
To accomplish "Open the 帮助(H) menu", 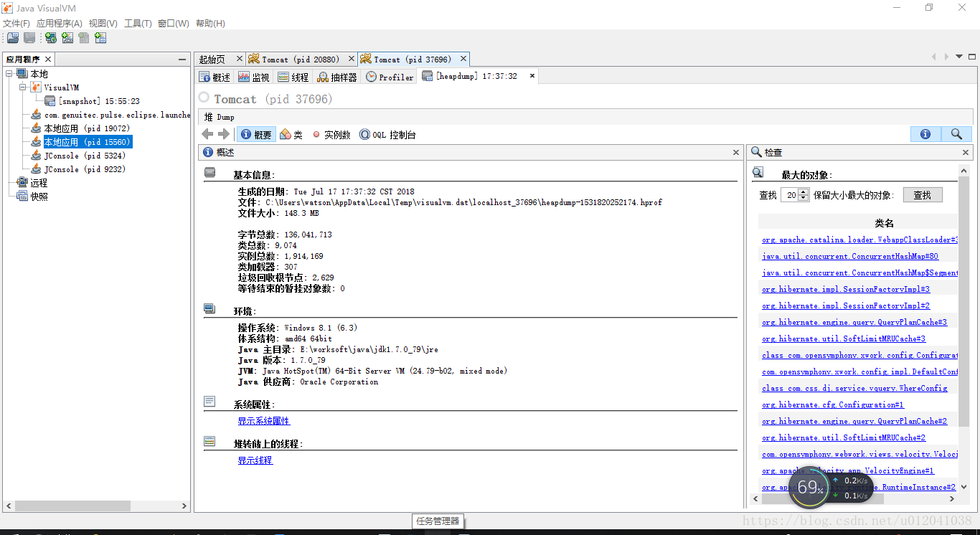I will point(210,24).
